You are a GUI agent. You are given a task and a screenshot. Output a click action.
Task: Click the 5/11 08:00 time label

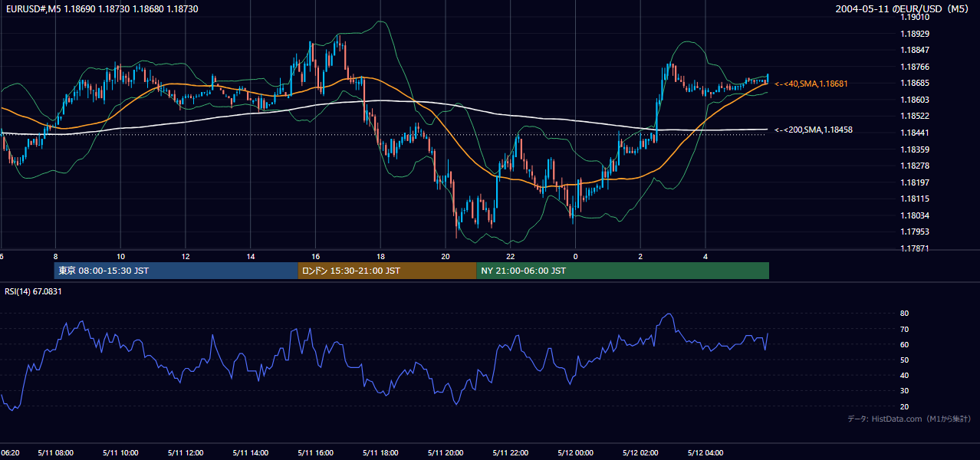tap(55, 453)
